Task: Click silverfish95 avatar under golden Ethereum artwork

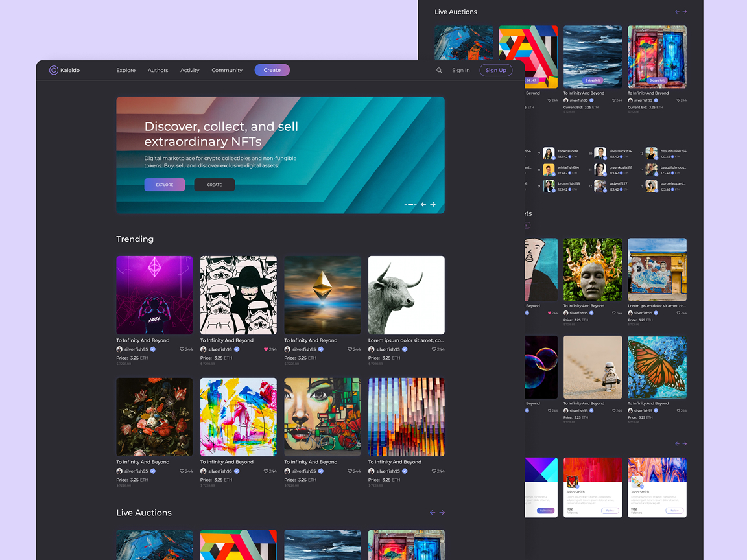Action: pyautogui.click(x=287, y=349)
